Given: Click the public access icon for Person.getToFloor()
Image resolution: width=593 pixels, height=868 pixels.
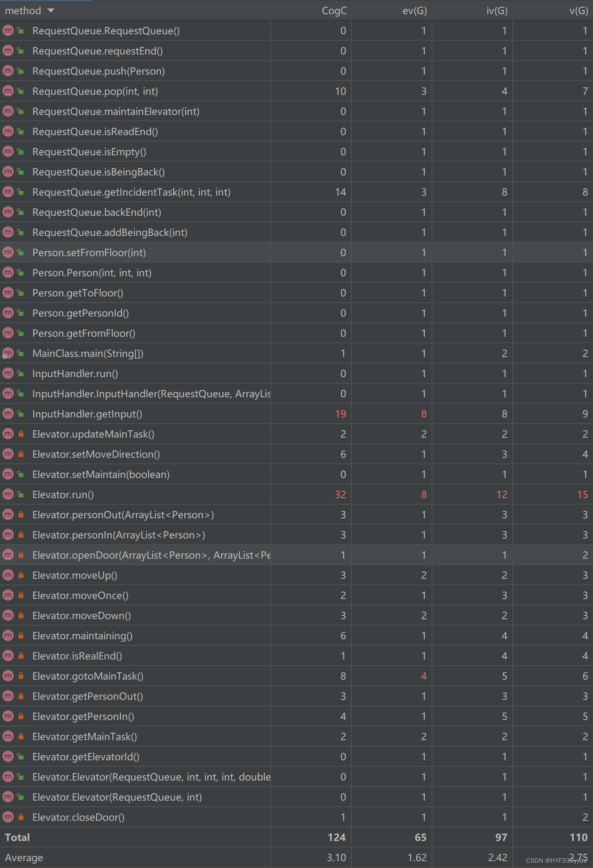Looking at the screenshot, I should [x=21, y=293].
